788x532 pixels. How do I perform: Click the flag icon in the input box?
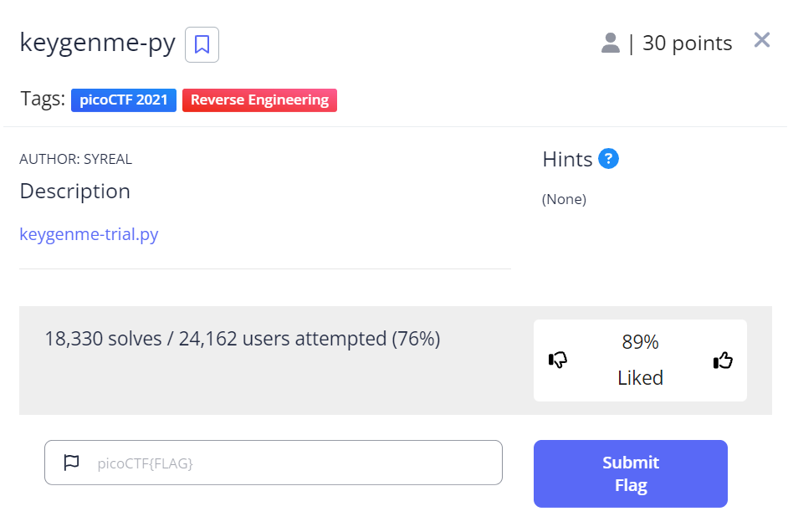click(x=71, y=462)
